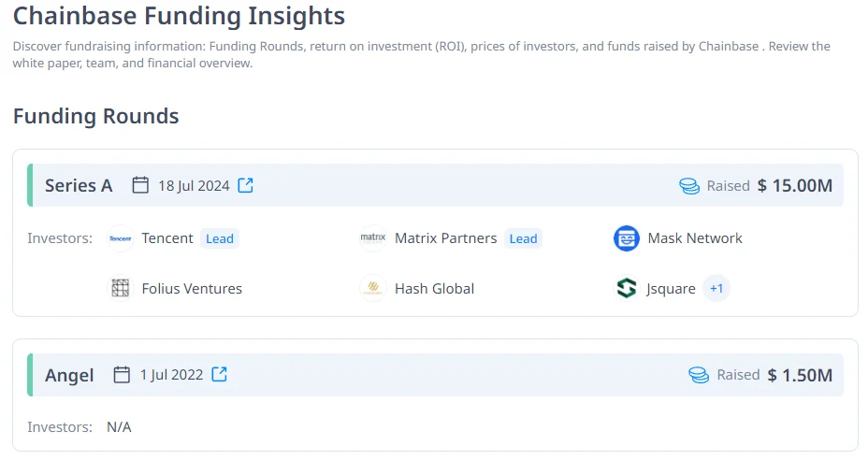Select the Angel round title
Image resolution: width=868 pixels, height=460 pixels.
(69, 375)
